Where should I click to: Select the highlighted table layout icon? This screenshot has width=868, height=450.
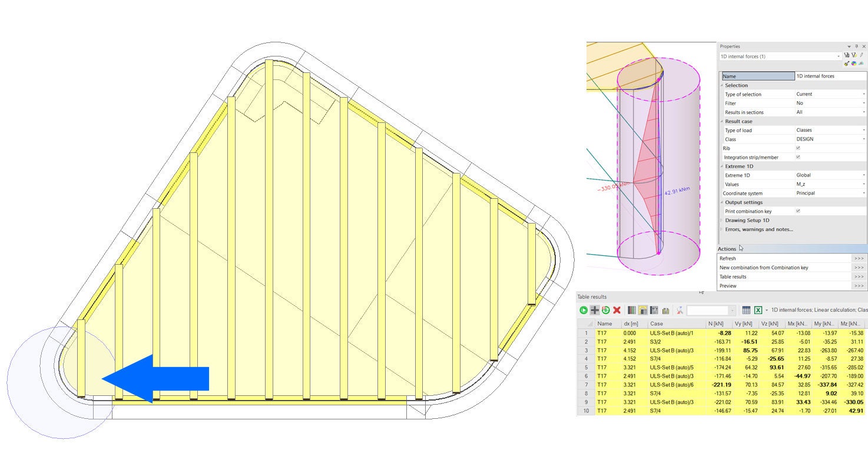click(643, 310)
